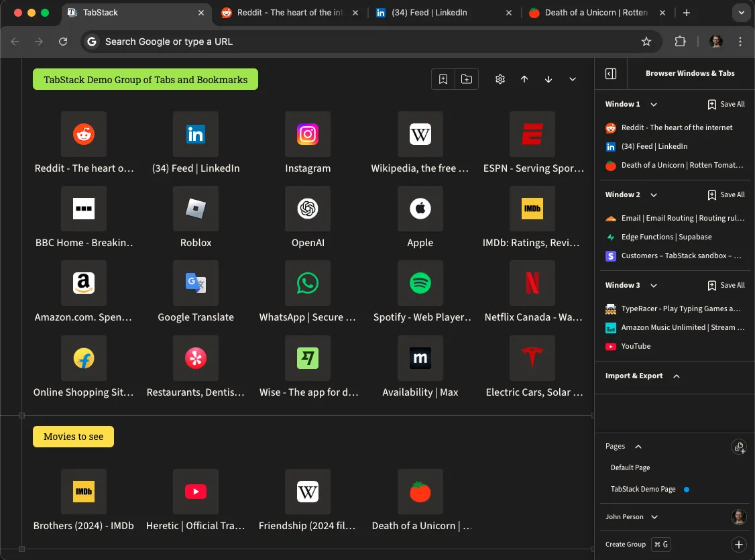Open the YouTube tab listed under Window 3
The width and height of the screenshot is (755, 560).
(x=636, y=346)
